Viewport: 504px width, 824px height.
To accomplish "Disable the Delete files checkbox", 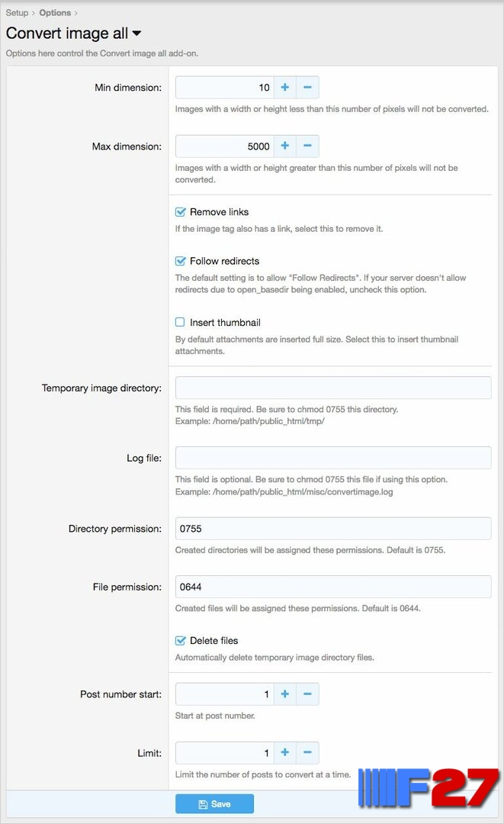I will pyautogui.click(x=180, y=641).
